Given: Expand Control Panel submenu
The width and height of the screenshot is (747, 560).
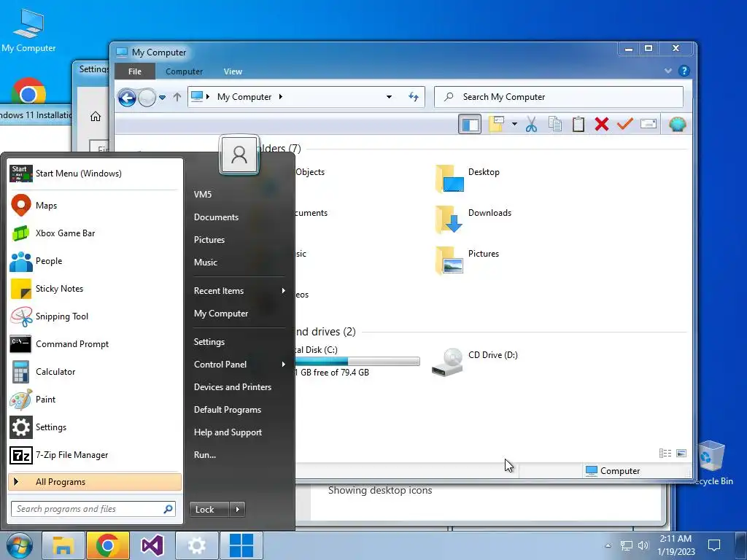Looking at the screenshot, I should (239, 365).
